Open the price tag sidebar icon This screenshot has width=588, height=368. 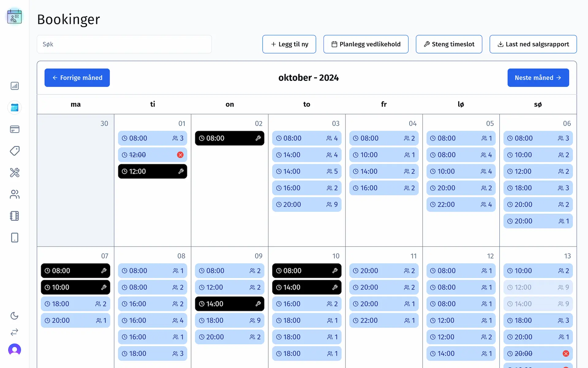(x=14, y=151)
